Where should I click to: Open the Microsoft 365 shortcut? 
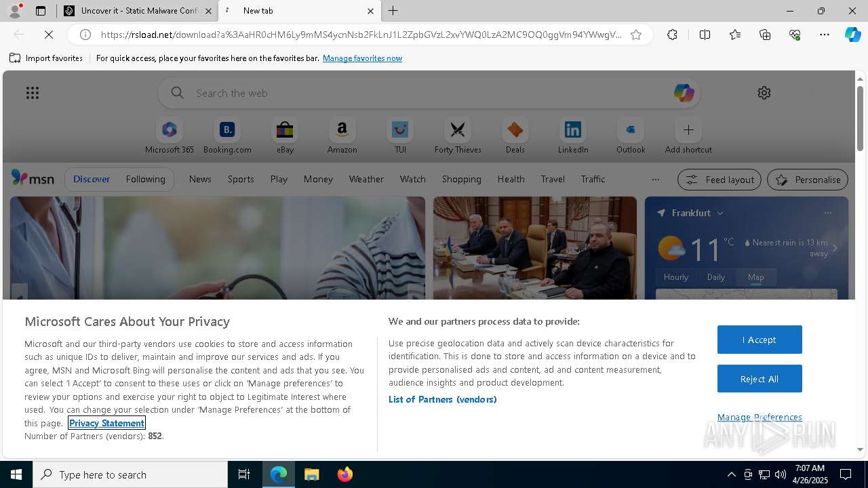(x=170, y=137)
